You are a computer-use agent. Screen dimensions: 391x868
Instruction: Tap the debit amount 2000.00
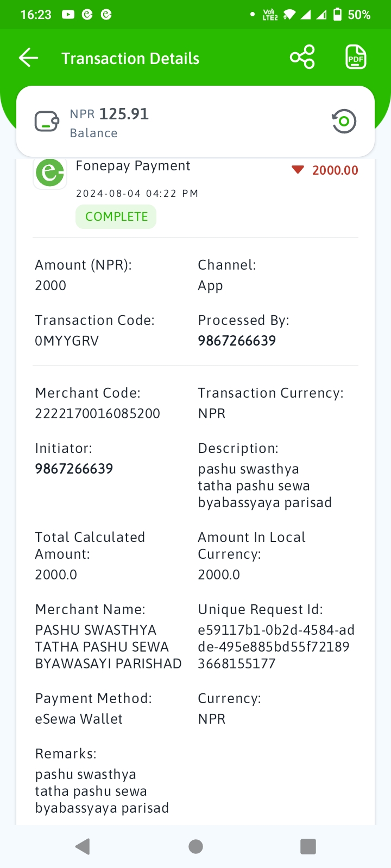coord(335,170)
